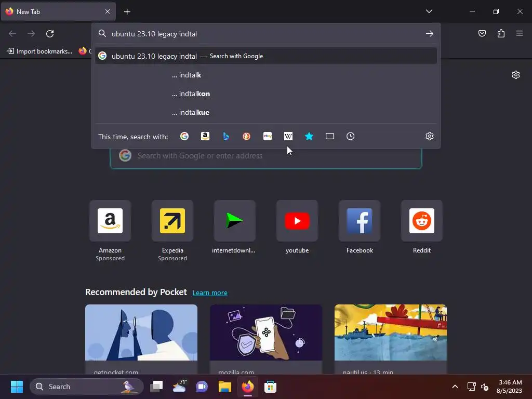Show hidden system tray icons
The height and width of the screenshot is (399, 532).
pyautogui.click(x=455, y=387)
